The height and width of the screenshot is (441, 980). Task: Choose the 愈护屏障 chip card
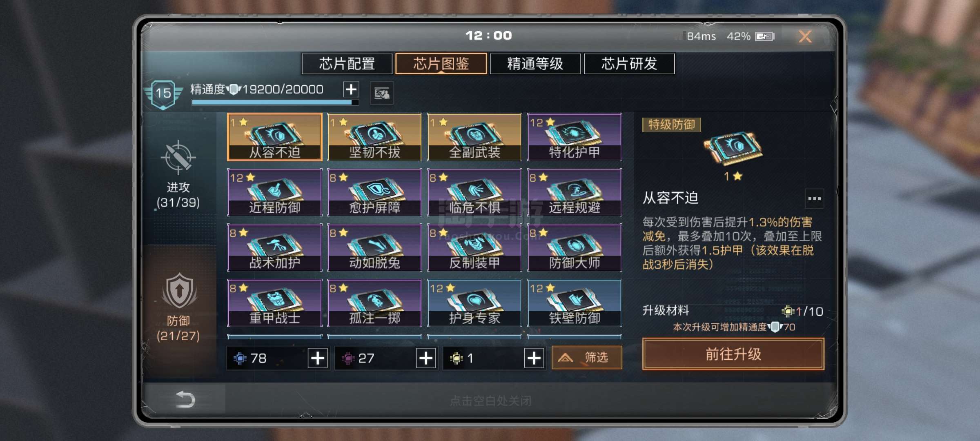[x=374, y=192]
